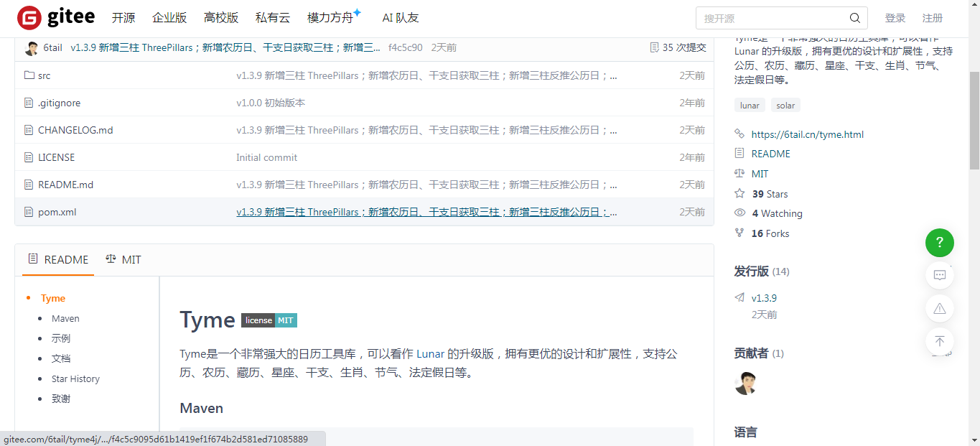
Task: Click the 39 Stars link
Action: [770, 194]
